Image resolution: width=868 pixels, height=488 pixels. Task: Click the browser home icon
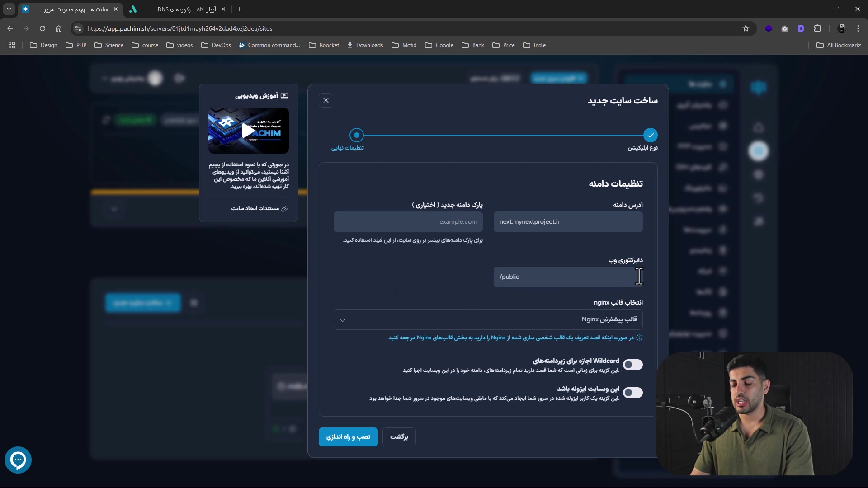coord(59,28)
